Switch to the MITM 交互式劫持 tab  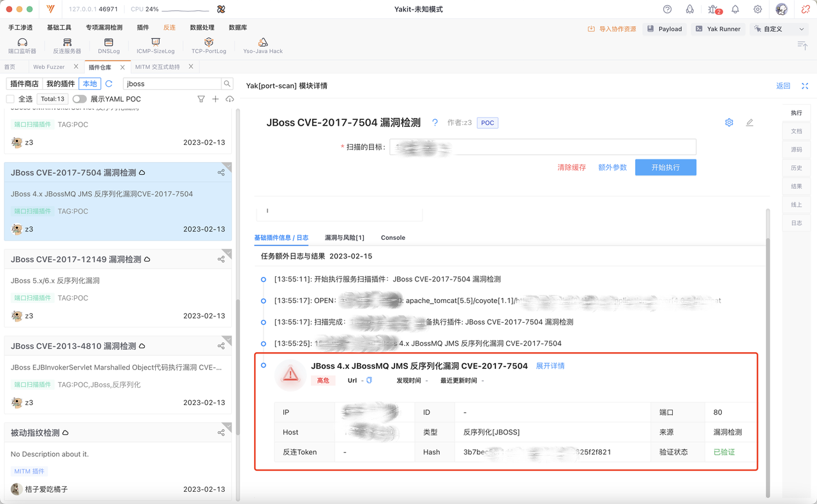pos(158,67)
